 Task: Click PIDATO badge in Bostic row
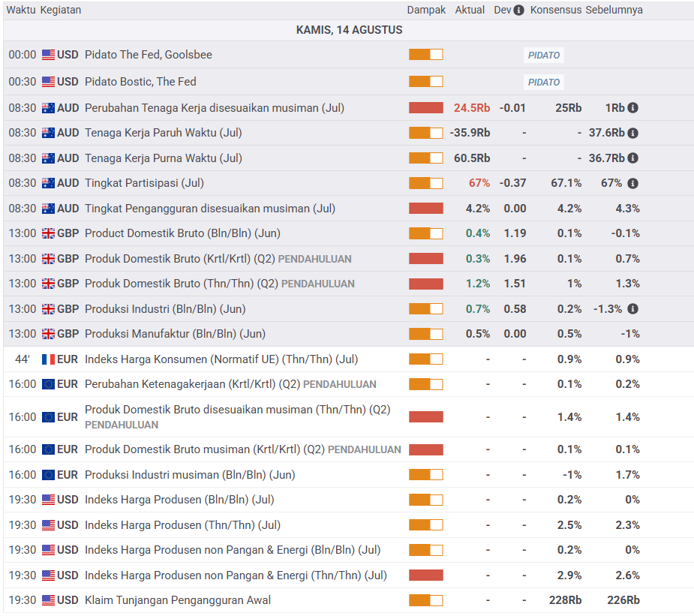coord(543,82)
